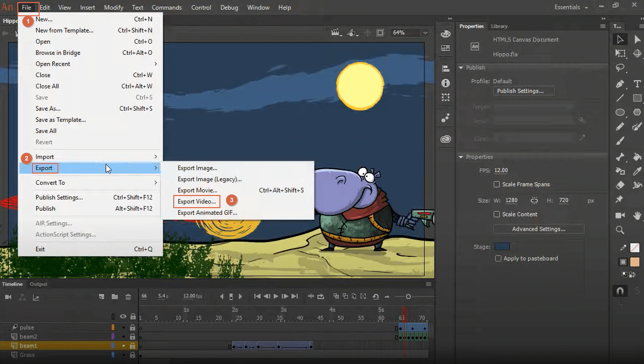Click the new folder icon in timeline
The width and height of the screenshot is (644, 364).
click(x=115, y=296)
